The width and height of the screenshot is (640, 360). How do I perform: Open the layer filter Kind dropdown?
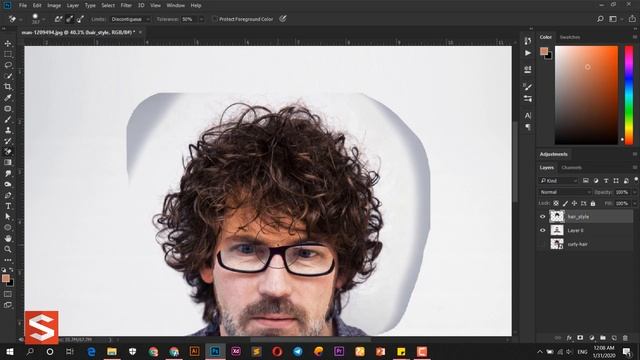click(558, 180)
